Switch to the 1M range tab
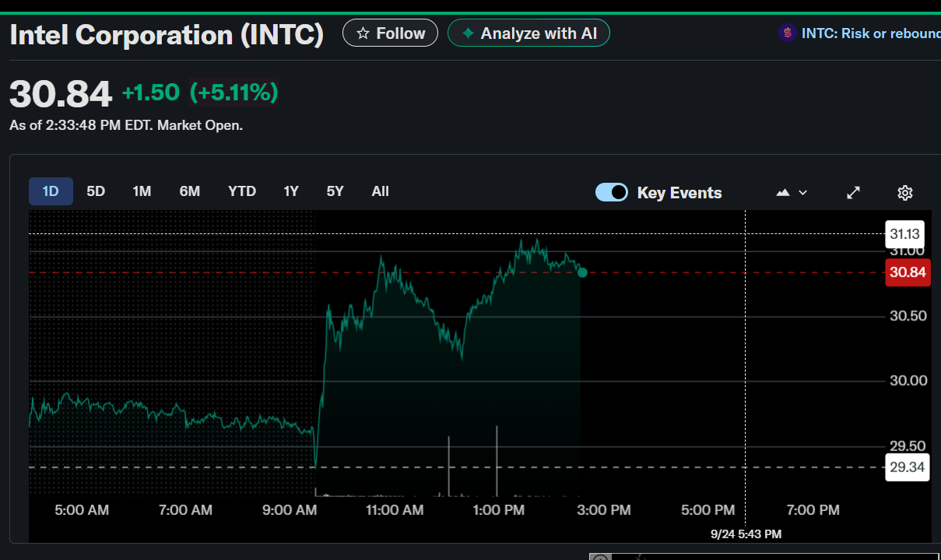Image resolution: width=941 pixels, height=560 pixels. [x=142, y=191]
